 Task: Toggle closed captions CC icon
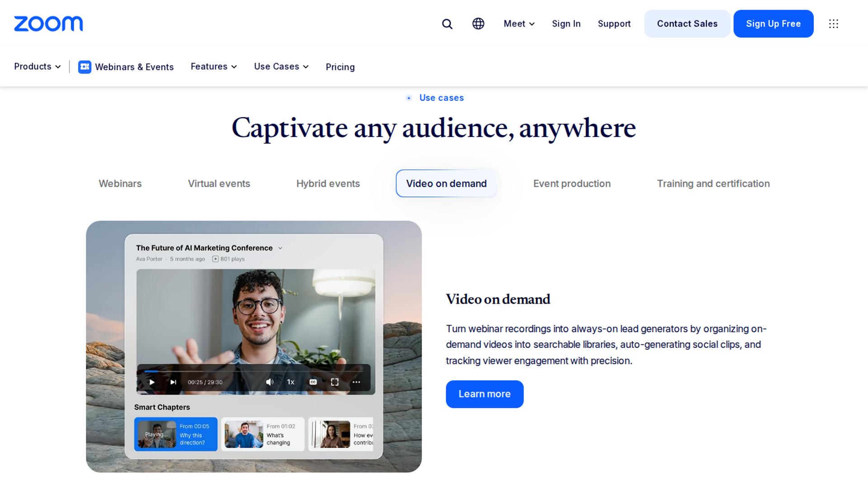(313, 382)
